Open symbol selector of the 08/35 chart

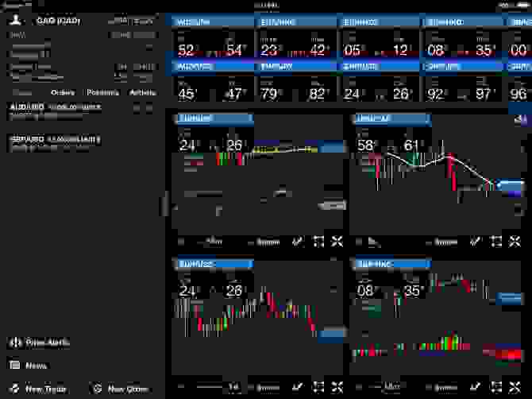(392, 264)
